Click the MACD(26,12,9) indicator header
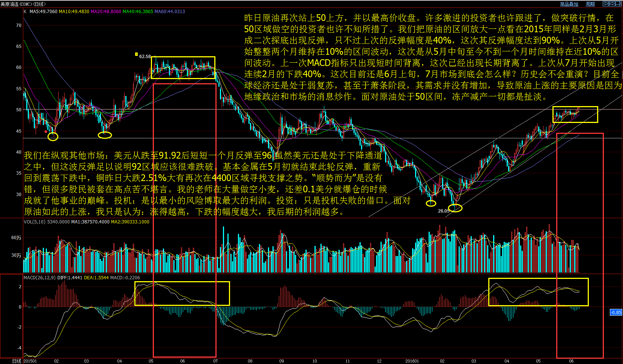This screenshot has height=364, width=623. [39, 278]
